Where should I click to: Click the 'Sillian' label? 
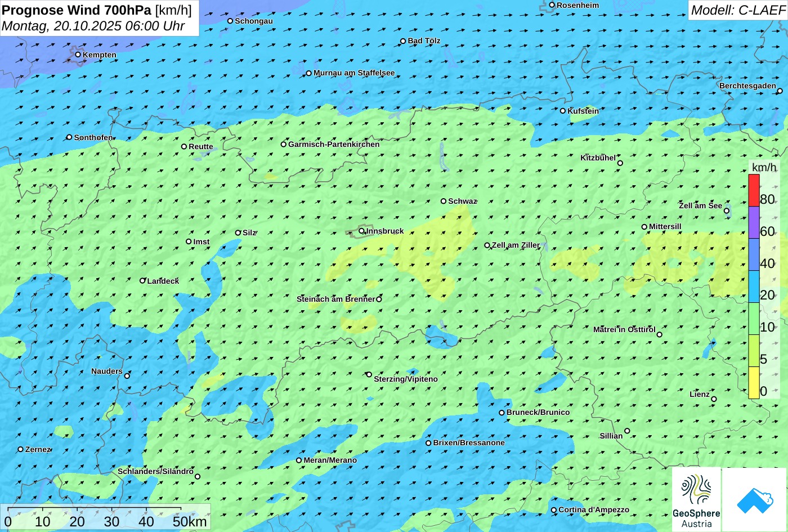(611, 436)
